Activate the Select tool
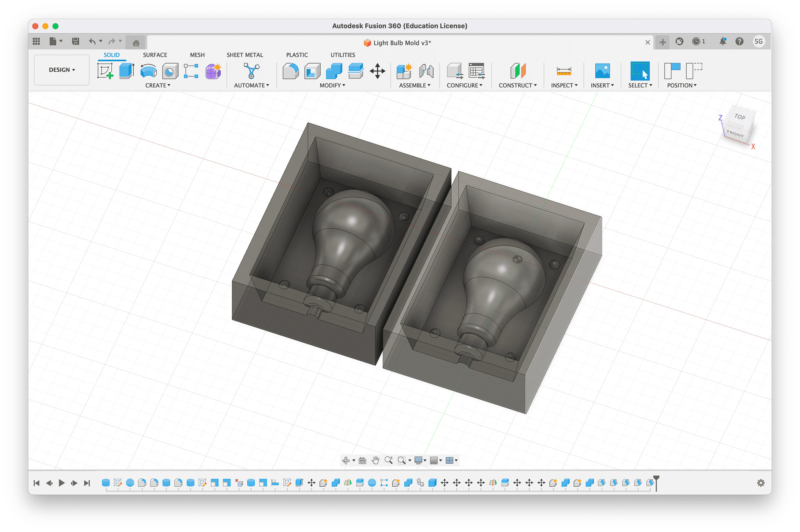 pos(640,71)
